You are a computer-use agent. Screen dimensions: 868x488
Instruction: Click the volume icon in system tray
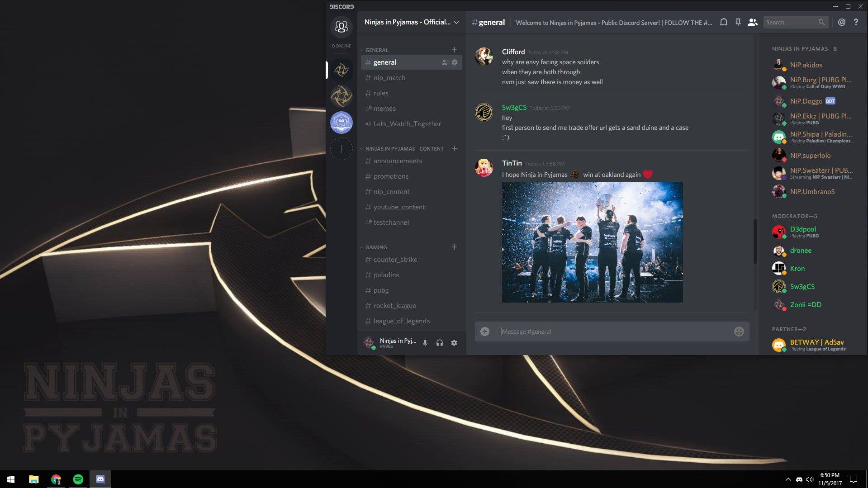810,479
